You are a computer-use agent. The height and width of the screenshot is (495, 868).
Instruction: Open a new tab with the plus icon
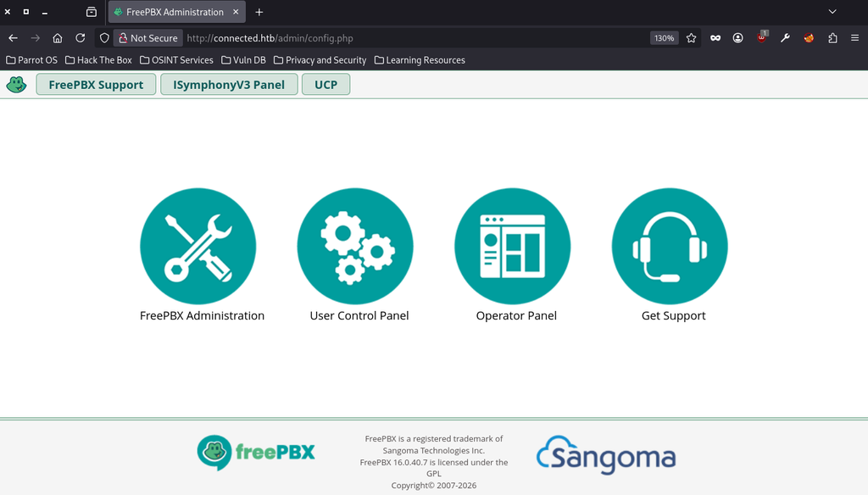[259, 12]
